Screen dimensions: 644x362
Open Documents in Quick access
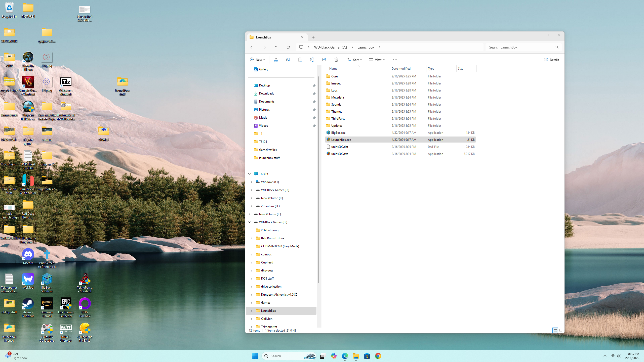click(267, 102)
